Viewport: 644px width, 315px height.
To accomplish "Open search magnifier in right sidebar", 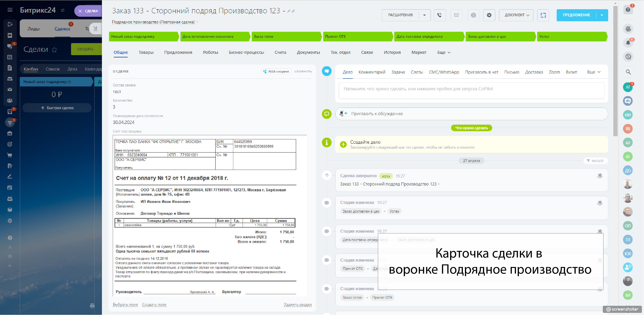I will pyautogui.click(x=628, y=72).
